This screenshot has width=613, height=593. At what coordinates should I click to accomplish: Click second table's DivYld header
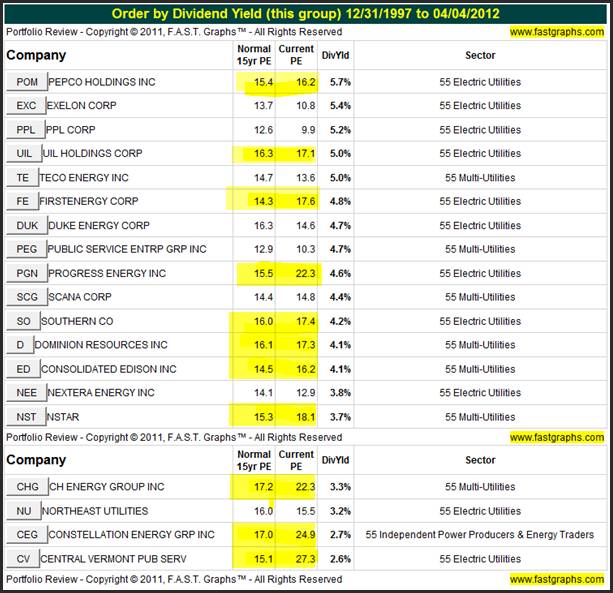point(335,460)
